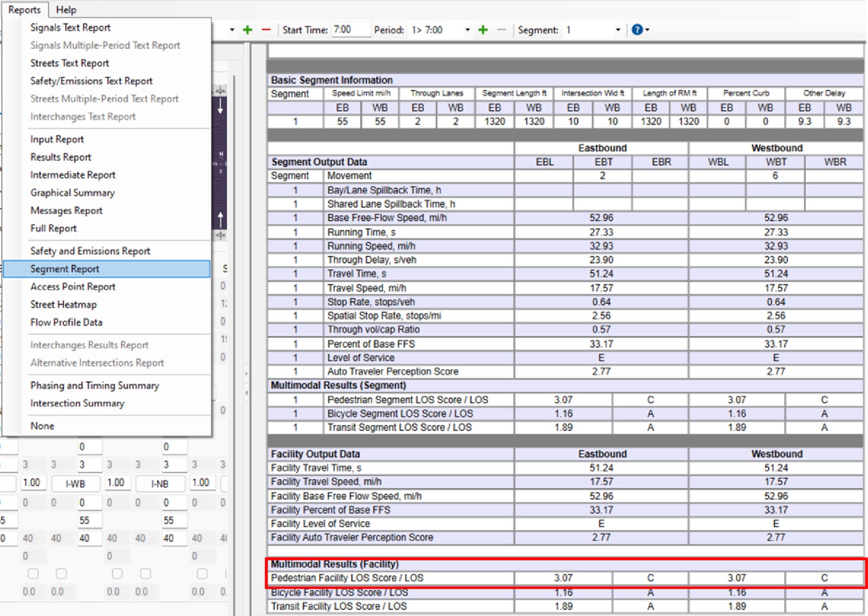Click the EBT column header
Viewport: 868px width, 616px height.
pyautogui.click(x=603, y=162)
